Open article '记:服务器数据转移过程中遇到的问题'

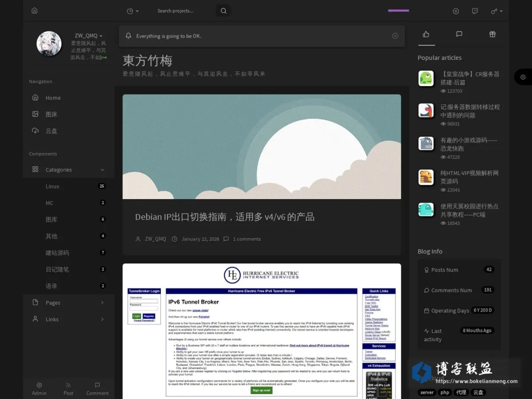click(x=470, y=111)
